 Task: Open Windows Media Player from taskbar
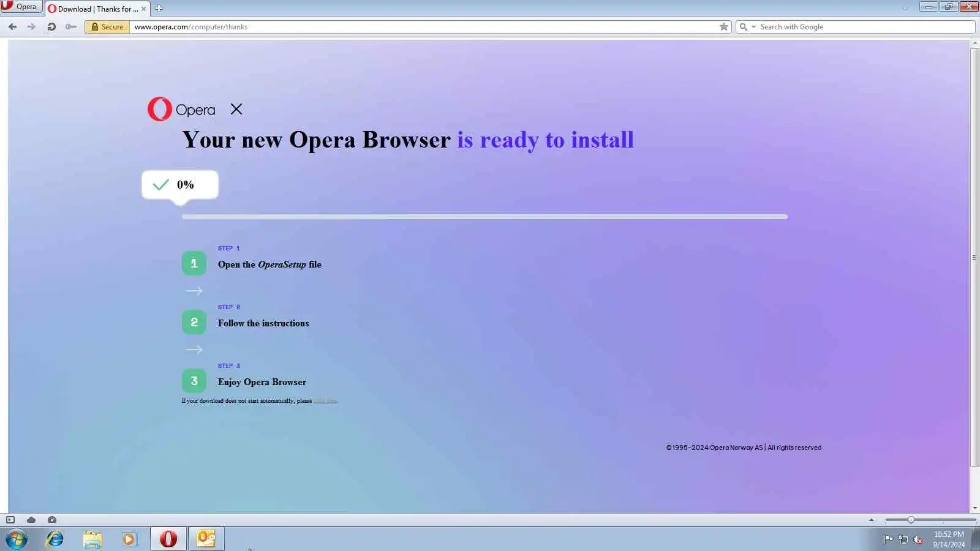tap(129, 539)
